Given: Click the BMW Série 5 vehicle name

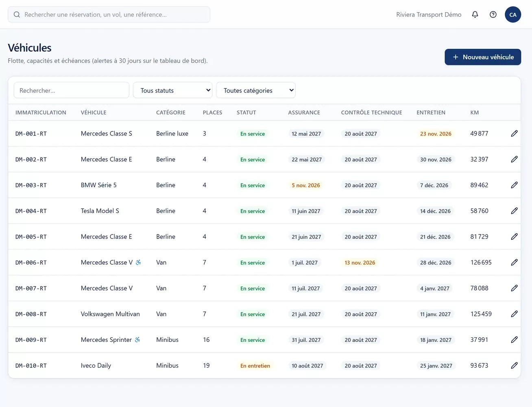Looking at the screenshot, I should pyautogui.click(x=99, y=185).
